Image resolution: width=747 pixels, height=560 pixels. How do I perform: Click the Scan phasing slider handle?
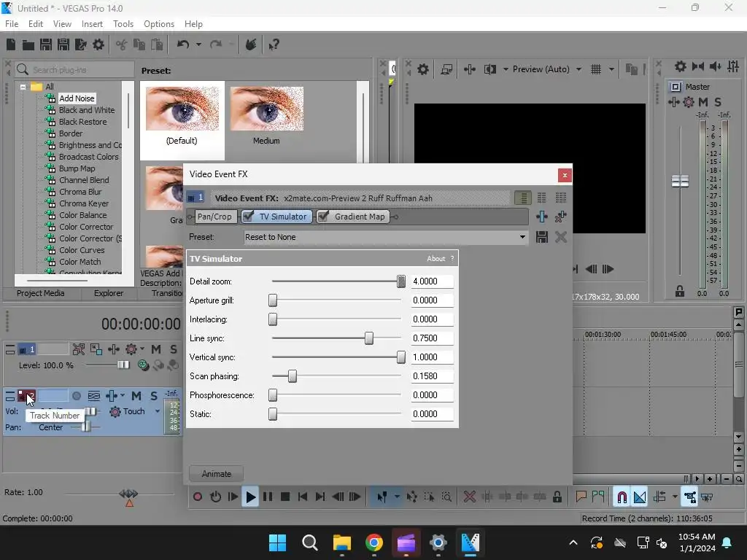pyautogui.click(x=293, y=376)
